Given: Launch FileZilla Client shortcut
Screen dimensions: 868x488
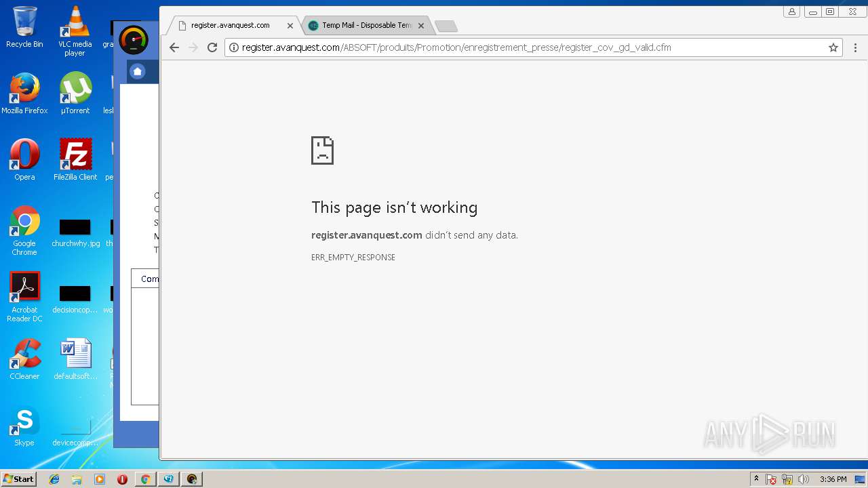Looking at the screenshot, I should (x=75, y=160).
